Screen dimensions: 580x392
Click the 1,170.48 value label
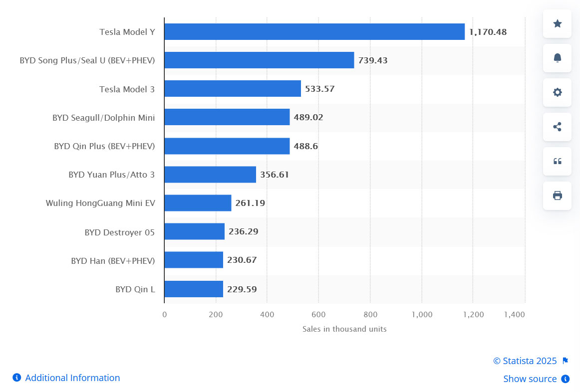pyautogui.click(x=488, y=32)
